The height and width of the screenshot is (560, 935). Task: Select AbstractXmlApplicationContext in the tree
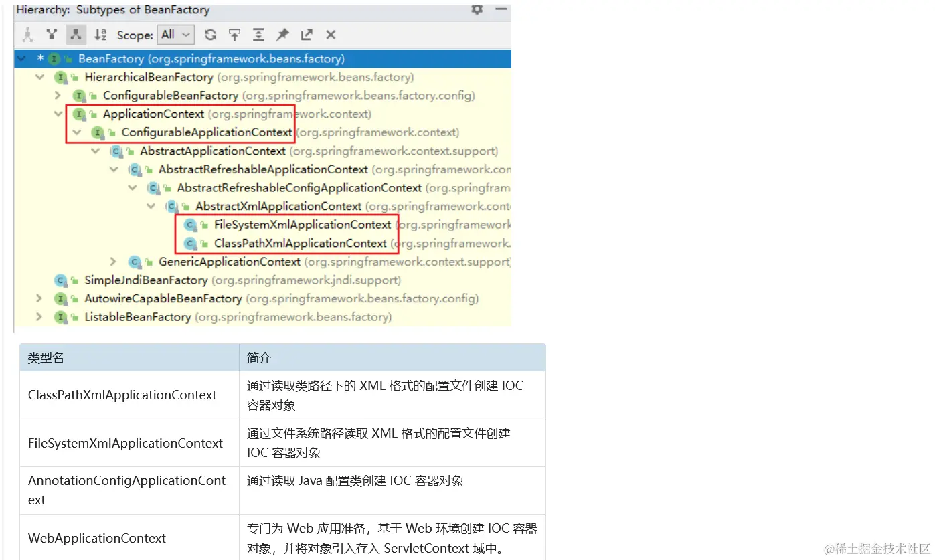(x=278, y=206)
